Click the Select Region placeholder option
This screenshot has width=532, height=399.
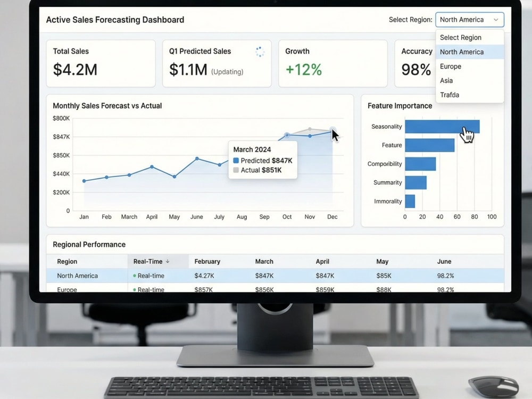click(x=470, y=38)
